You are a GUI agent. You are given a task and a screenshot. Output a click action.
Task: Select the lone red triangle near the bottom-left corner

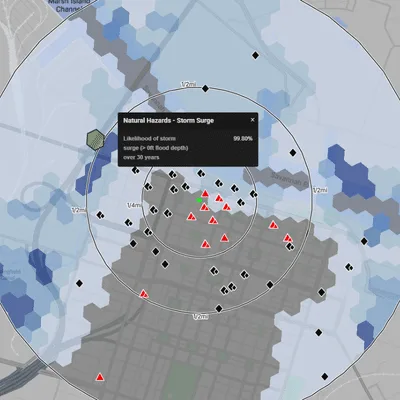click(100, 377)
